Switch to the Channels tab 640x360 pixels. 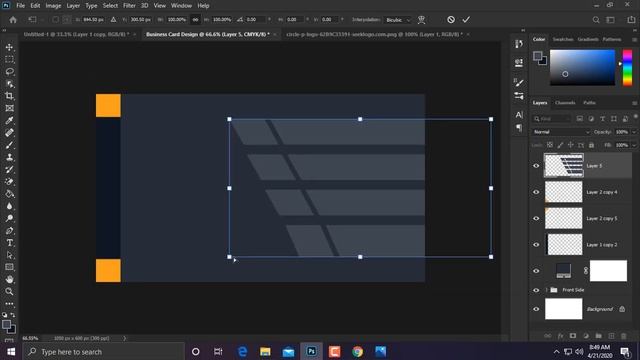pos(565,103)
